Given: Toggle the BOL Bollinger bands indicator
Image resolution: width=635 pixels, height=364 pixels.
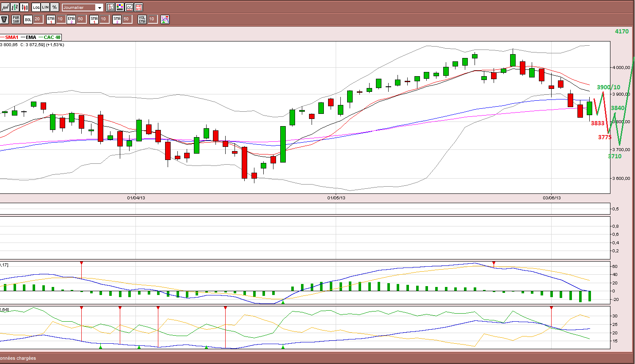Looking at the screenshot, I should point(28,19).
